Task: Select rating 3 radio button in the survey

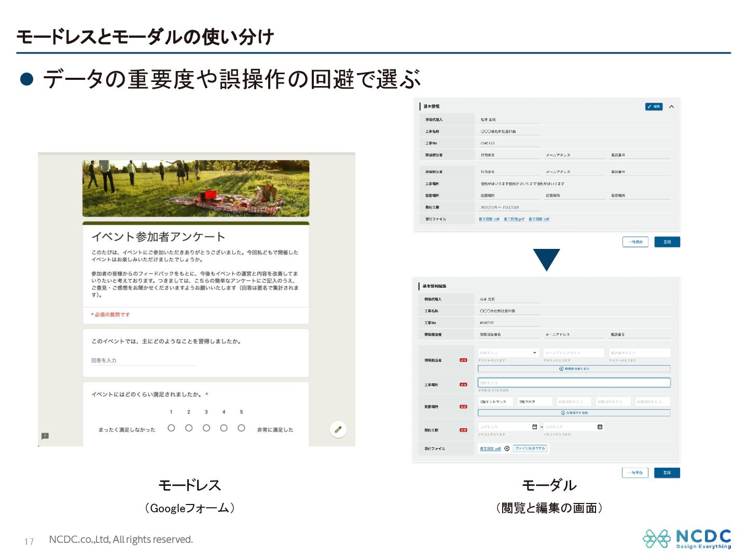Action: [x=206, y=428]
